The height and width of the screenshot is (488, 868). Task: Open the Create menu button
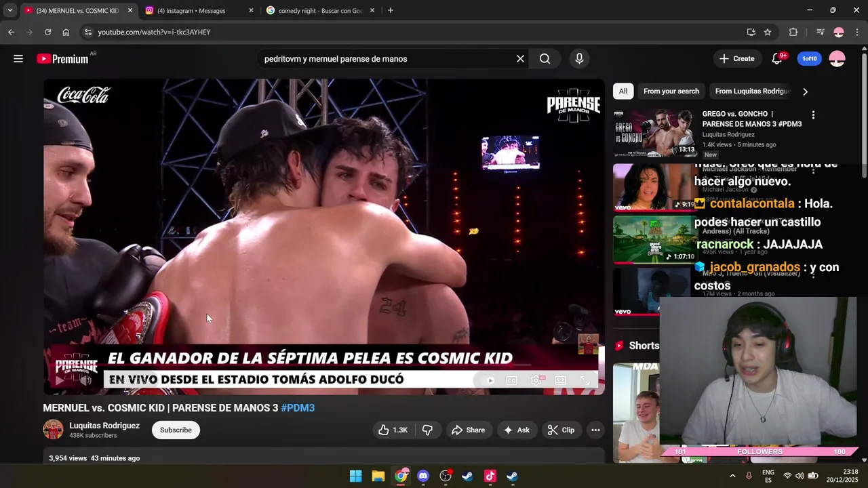click(x=737, y=59)
